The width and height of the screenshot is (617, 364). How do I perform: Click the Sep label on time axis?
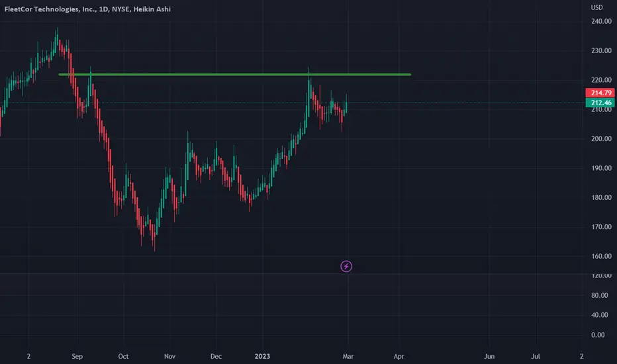click(x=77, y=356)
